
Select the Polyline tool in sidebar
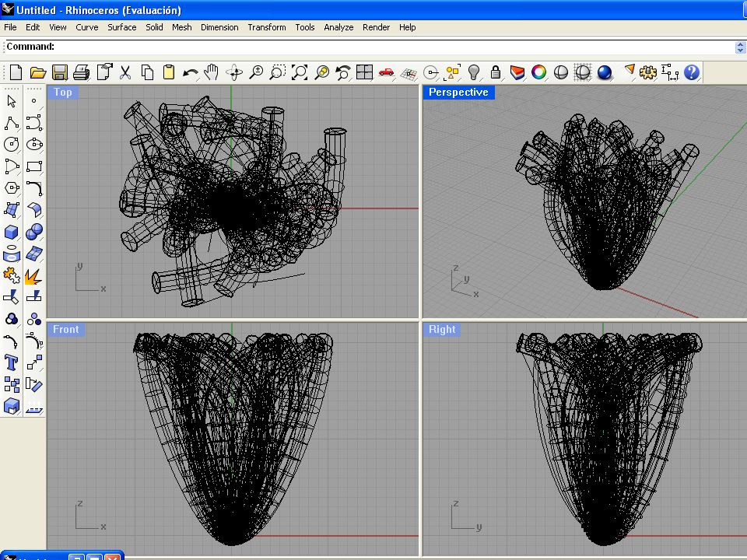(x=12, y=123)
